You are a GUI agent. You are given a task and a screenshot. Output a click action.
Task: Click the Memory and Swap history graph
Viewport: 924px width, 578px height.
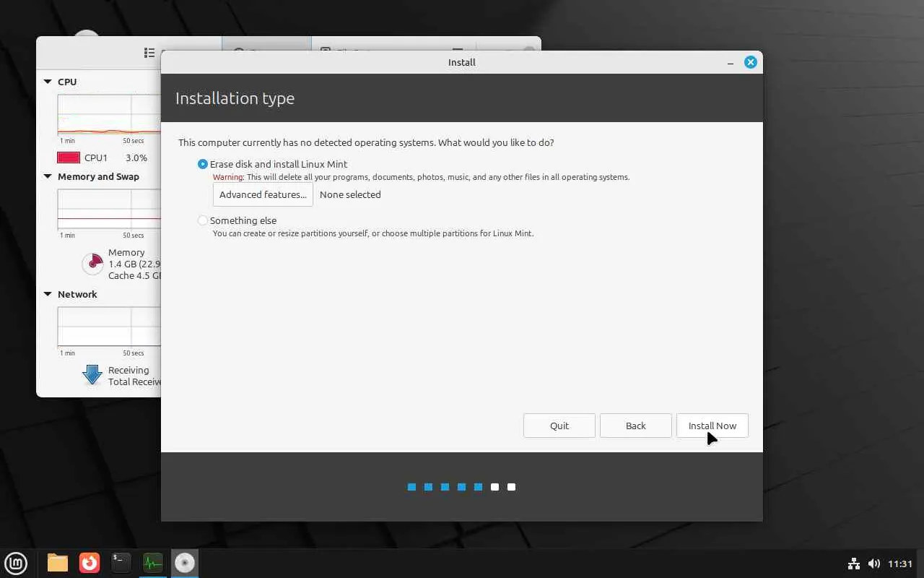pos(109,210)
